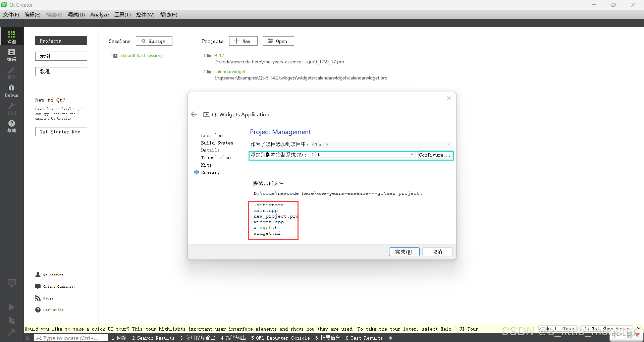Click the Online Community chat icon
644x342 pixels.
click(x=38, y=286)
